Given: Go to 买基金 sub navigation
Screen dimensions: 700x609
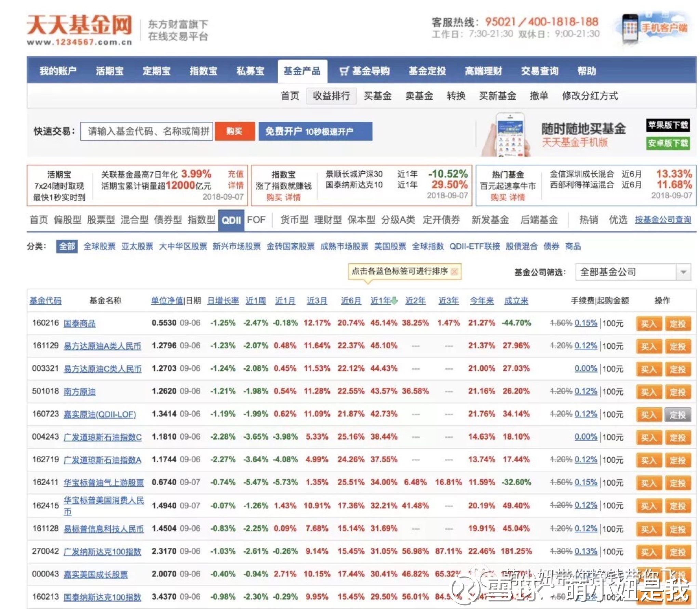Looking at the screenshot, I should tap(378, 96).
